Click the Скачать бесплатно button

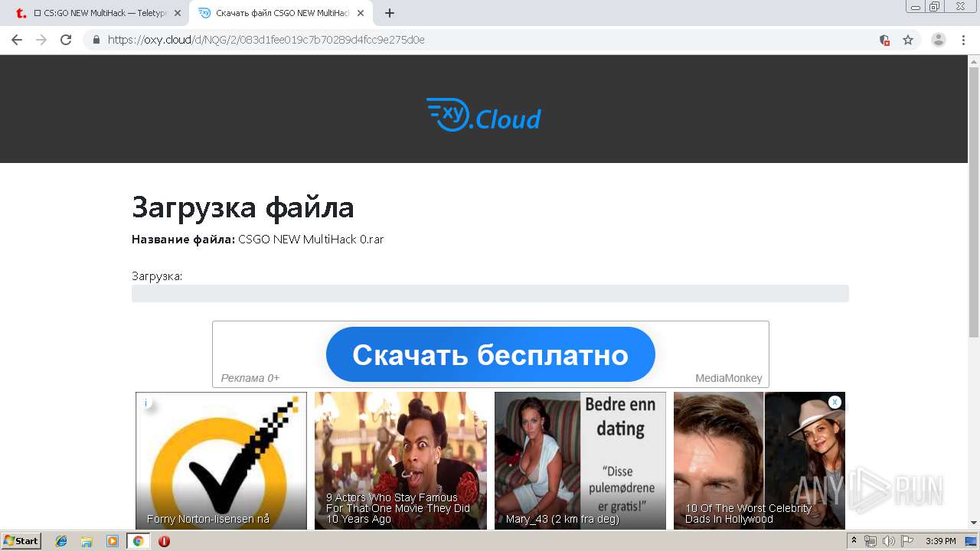[x=490, y=354]
